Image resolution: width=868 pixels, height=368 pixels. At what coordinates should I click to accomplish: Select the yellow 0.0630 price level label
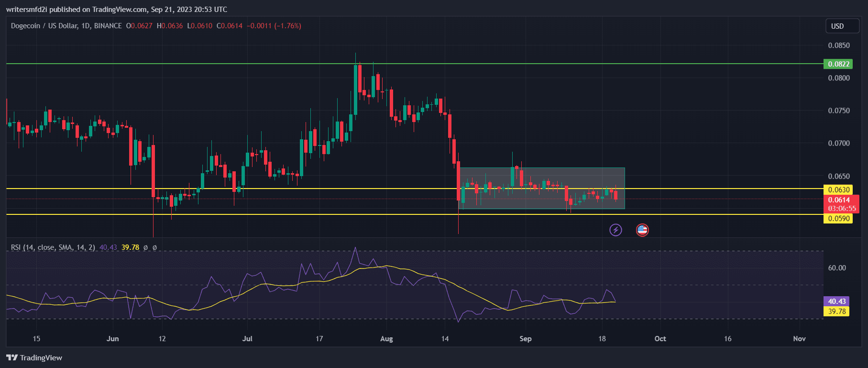coord(838,190)
